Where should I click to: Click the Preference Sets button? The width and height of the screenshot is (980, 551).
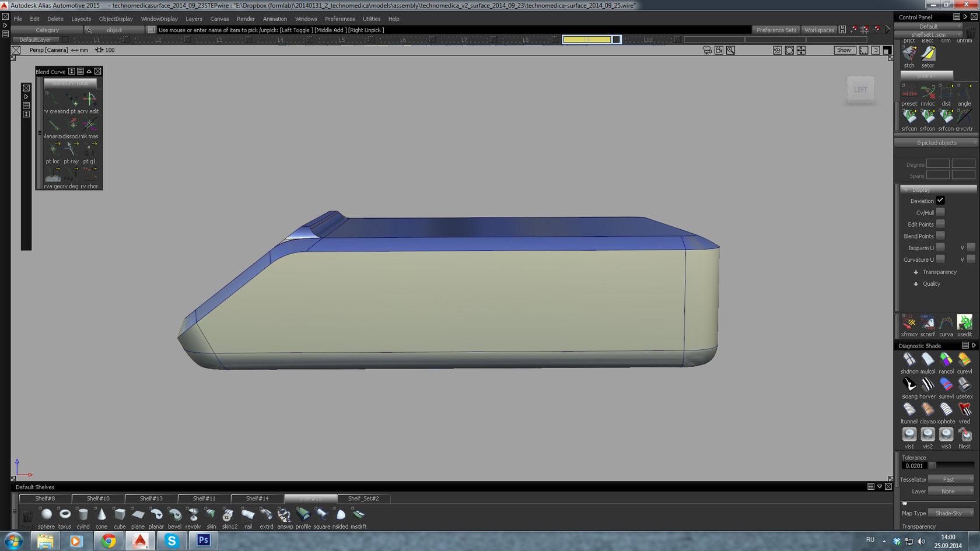[x=776, y=30]
